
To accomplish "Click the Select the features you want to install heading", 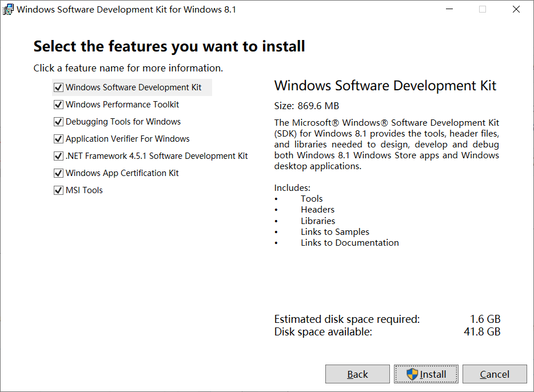I will (x=169, y=47).
